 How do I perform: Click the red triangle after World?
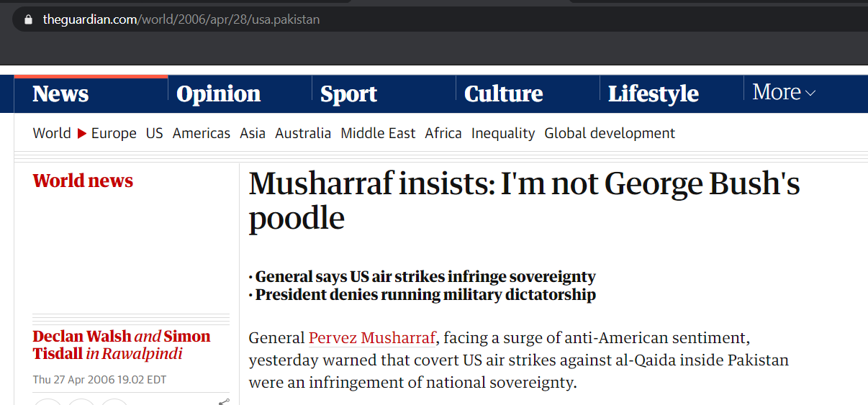tap(82, 133)
